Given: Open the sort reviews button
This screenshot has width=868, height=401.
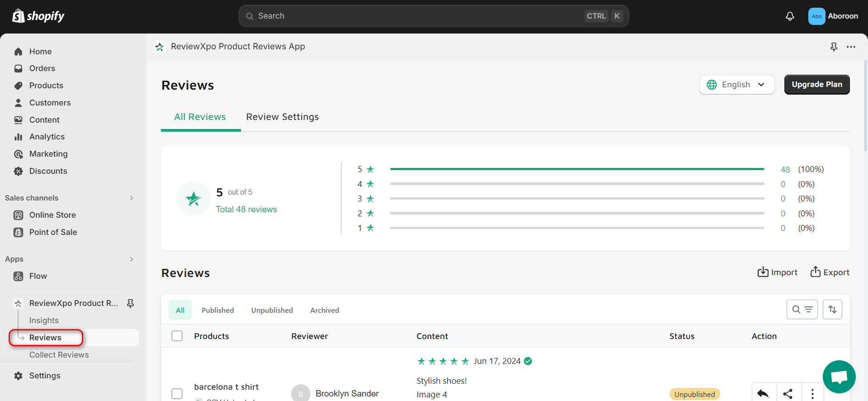Looking at the screenshot, I should [x=832, y=310].
